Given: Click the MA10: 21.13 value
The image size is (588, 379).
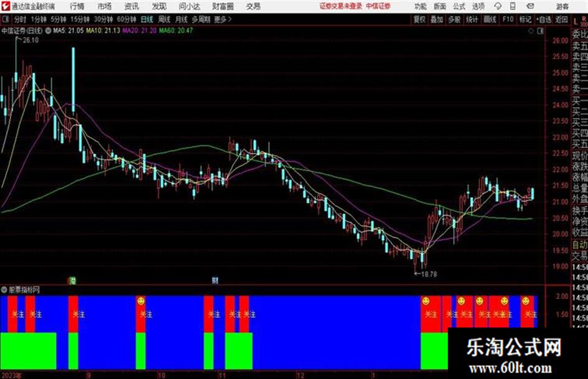Looking at the screenshot, I should point(103,30).
